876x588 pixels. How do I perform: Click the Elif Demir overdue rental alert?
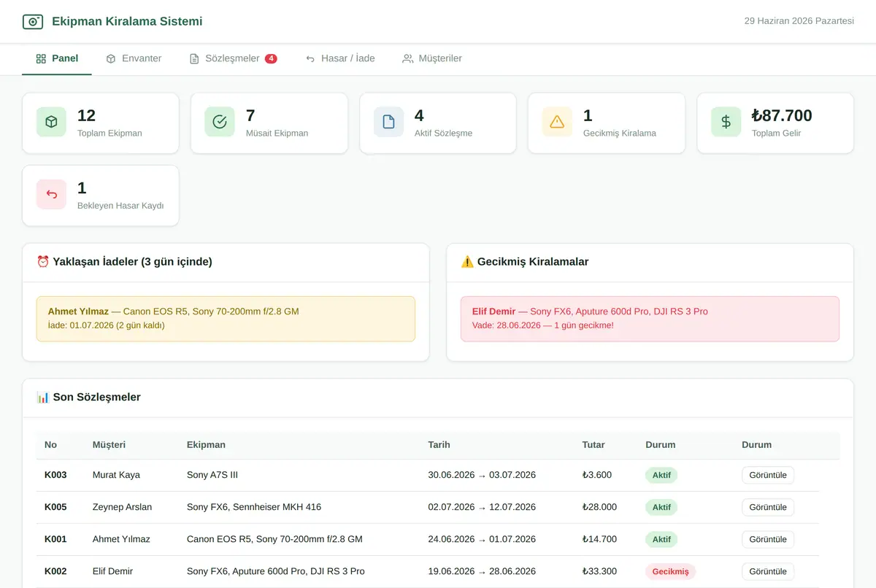pyautogui.click(x=650, y=319)
